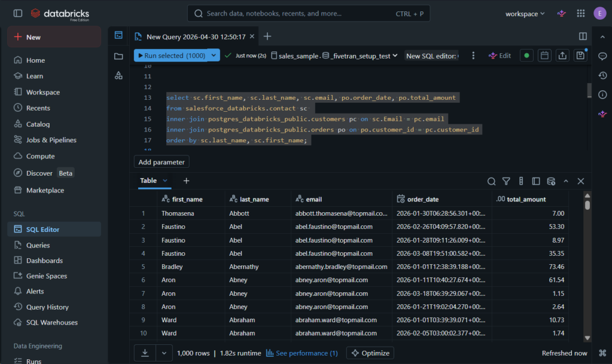Screen dimensions: 612x364
Task: Click the Add parameter button
Action: [161, 162]
